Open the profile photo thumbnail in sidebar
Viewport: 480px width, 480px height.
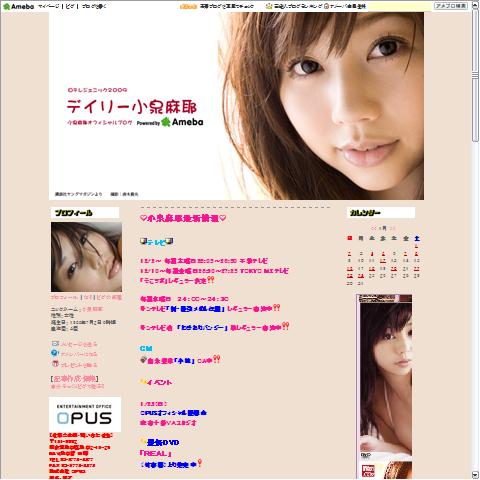click(x=86, y=257)
